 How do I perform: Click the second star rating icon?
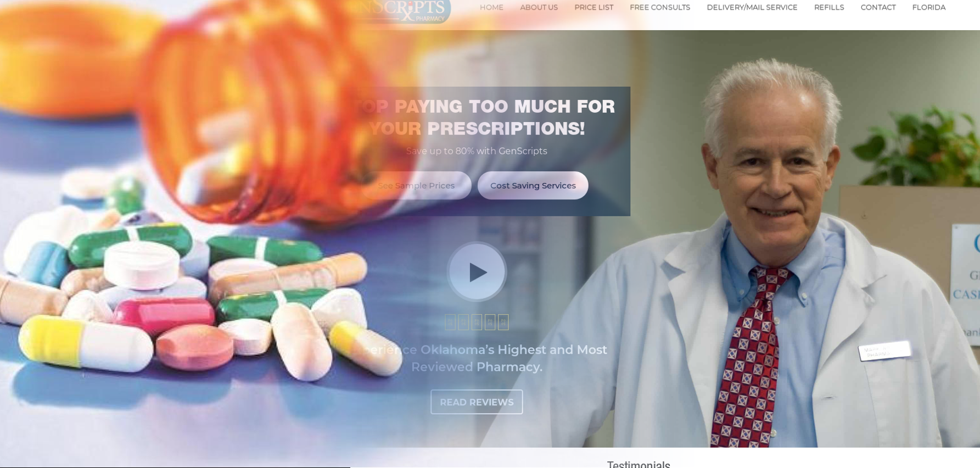tap(463, 322)
